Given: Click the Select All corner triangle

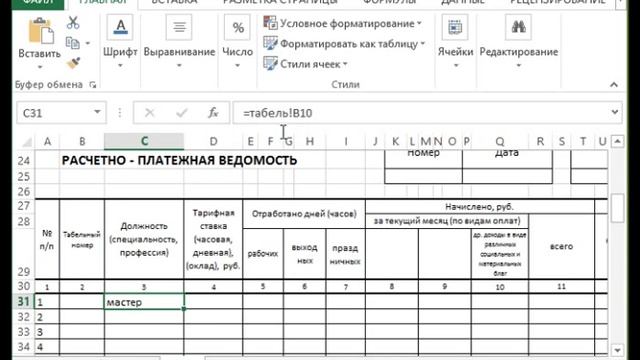Looking at the screenshot, I should pos(26,142).
